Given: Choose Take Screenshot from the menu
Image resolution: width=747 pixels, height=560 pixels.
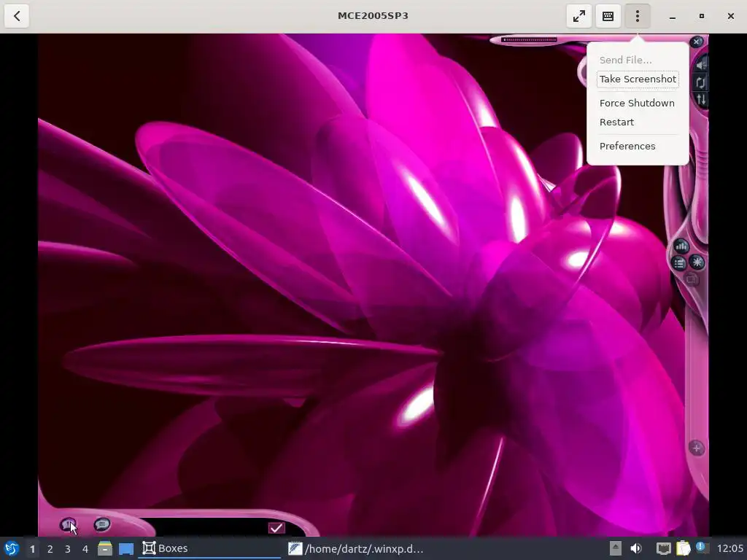Looking at the screenshot, I should [638, 79].
